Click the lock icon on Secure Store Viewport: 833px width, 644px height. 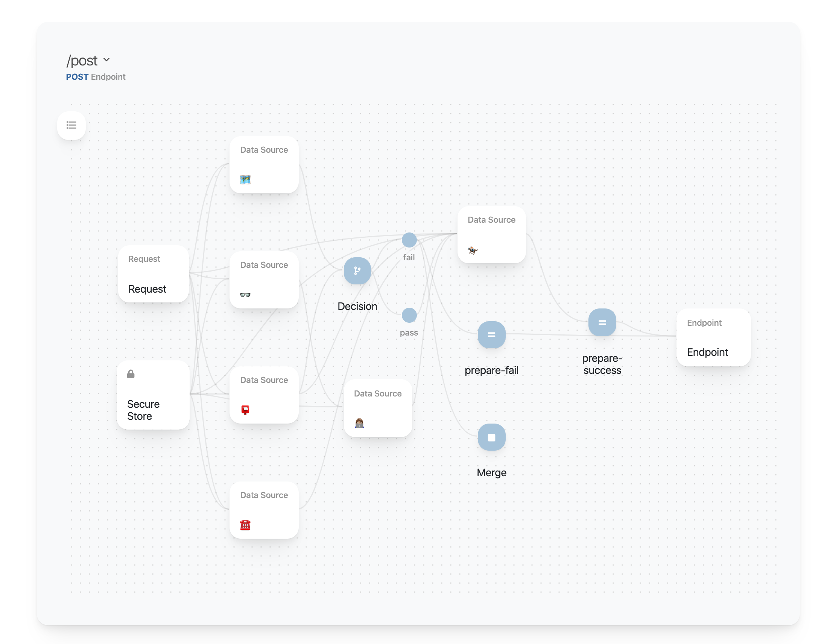coord(131,374)
